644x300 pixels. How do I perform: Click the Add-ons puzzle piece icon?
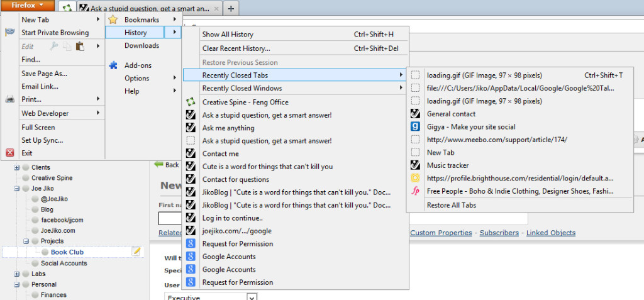click(113, 65)
